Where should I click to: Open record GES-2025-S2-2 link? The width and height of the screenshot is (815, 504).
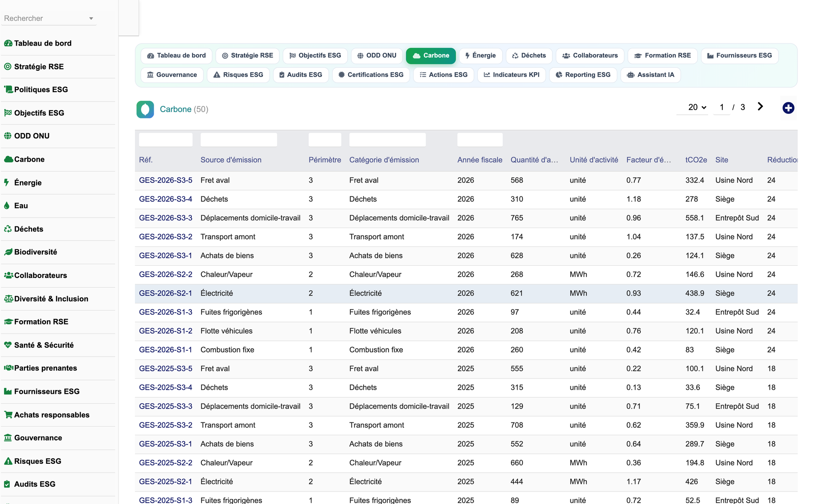click(x=165, y=463)
